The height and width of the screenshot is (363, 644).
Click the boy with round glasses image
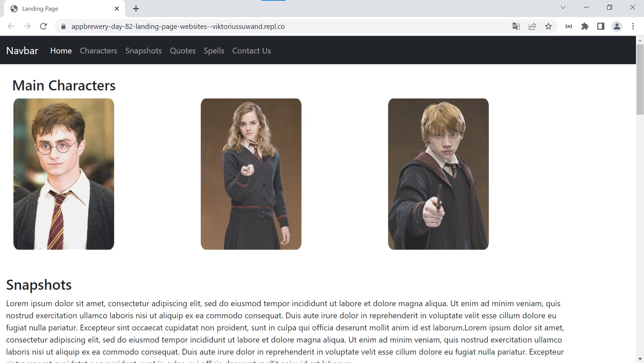(64, 174)
